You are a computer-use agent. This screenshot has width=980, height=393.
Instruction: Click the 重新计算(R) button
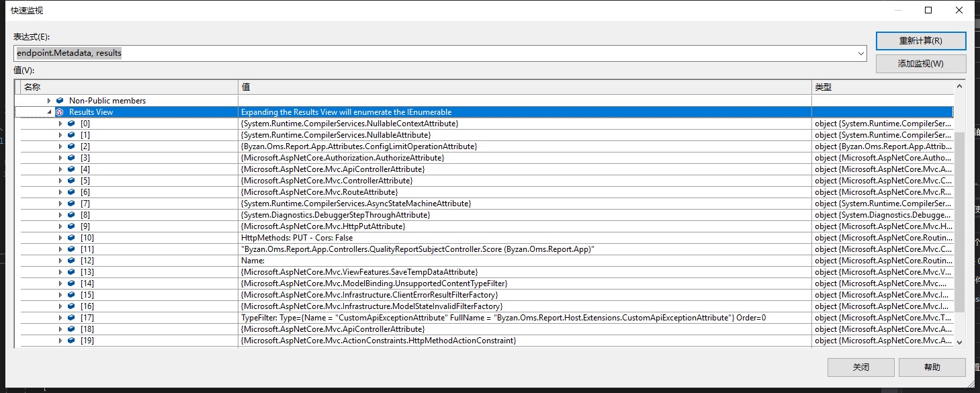[920, 40]
